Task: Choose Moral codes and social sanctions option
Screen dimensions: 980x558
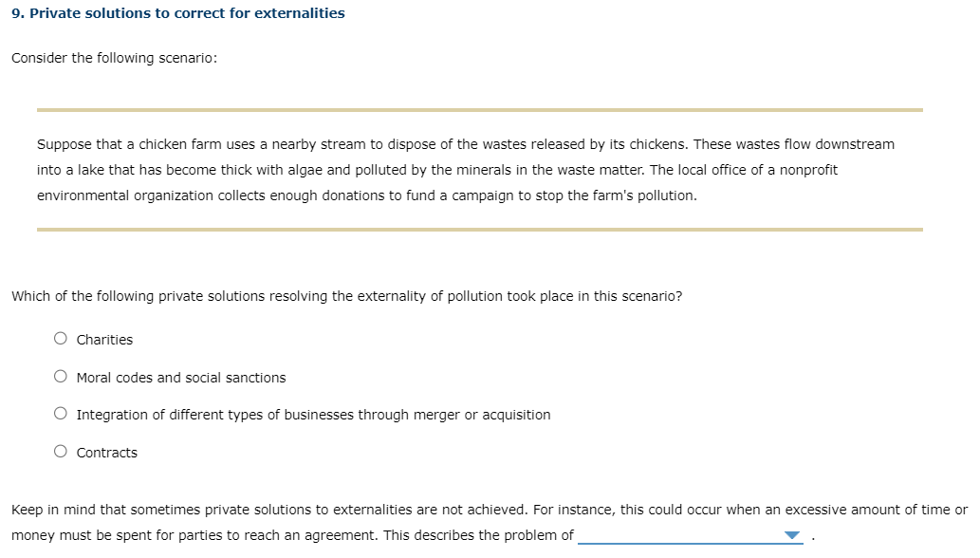Action: pyautogui.click(x=60, y=376)
